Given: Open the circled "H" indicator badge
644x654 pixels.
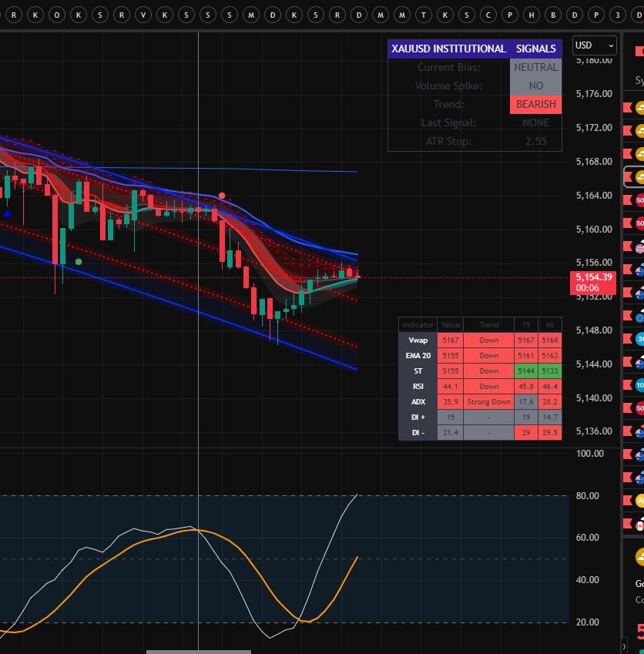Looking at the screenshot, I should [x=532, y=15].
